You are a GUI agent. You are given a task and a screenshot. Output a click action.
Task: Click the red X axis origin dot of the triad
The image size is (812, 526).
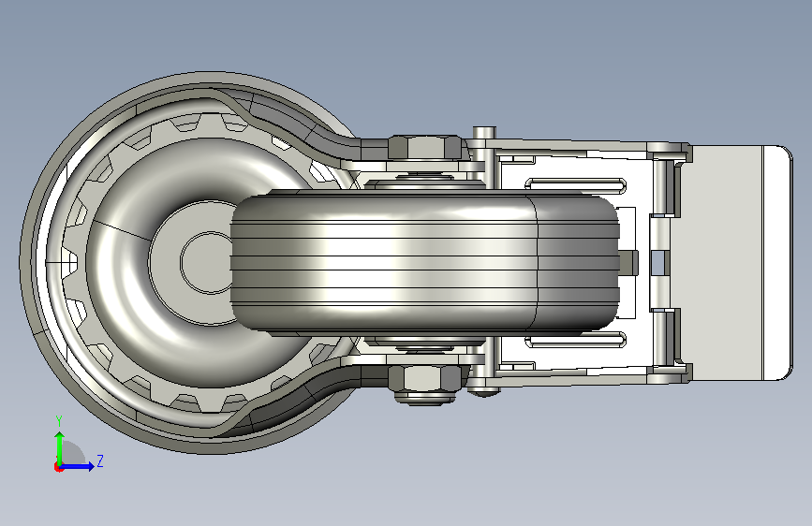pos(58,467)
